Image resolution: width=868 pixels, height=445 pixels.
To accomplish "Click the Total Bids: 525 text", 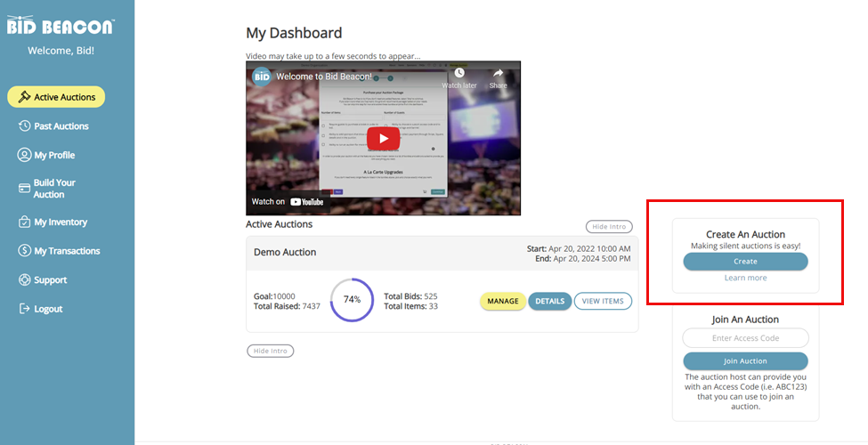I will pos(410,296).
